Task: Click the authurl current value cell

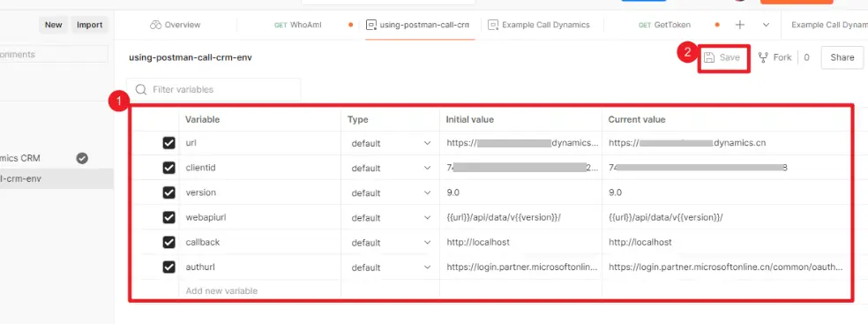Action: click(x=726, y=267)
